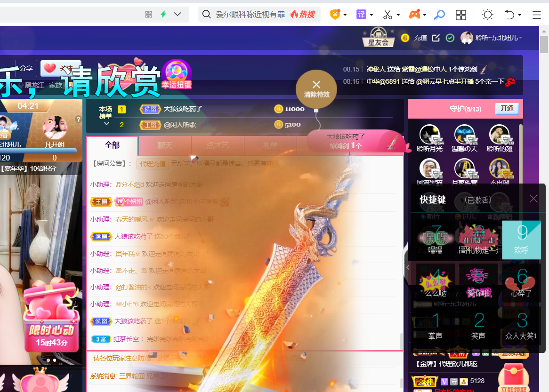Collapse the shortcut panel side arrow
This screenshot has height=392, width=549.
point(408,268)
